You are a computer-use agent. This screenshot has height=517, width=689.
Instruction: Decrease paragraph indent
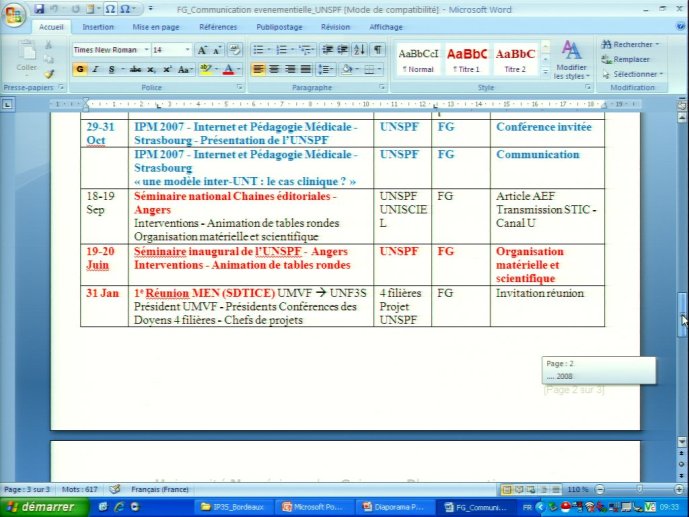[x=327, y=50]
